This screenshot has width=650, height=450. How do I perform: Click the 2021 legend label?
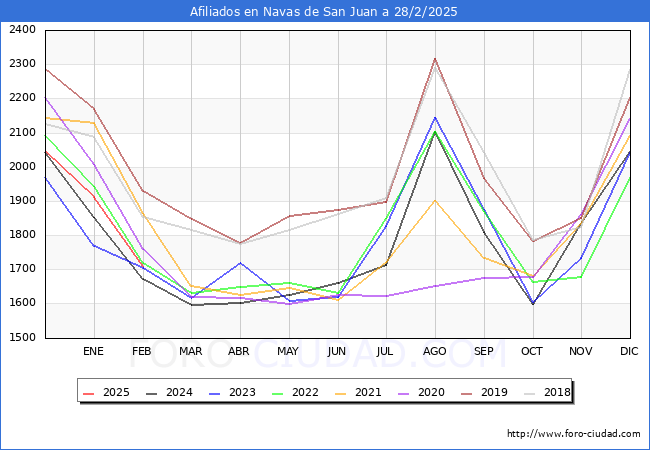(368, 392)
